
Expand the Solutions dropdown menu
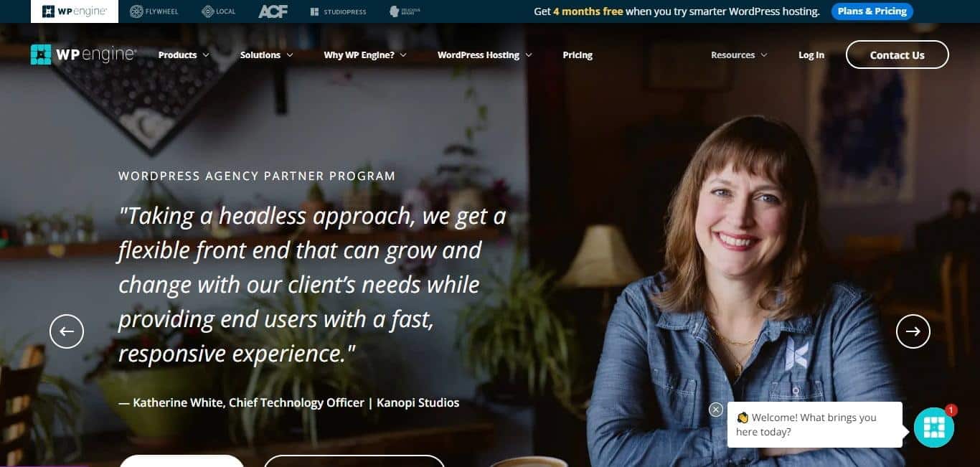pyautogui.click(x=267, y=55)
